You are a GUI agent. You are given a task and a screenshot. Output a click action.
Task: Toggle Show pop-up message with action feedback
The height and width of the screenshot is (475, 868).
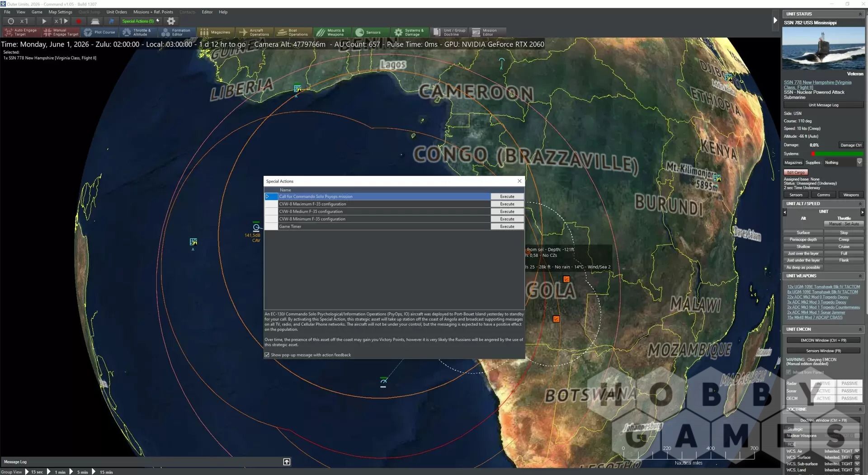click(x=267, y=355)
